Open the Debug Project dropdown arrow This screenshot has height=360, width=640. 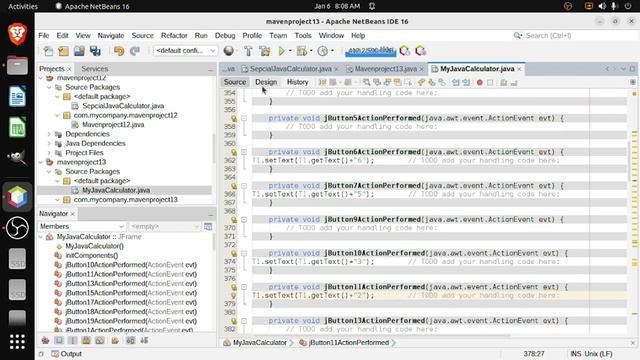click(311, 51)
